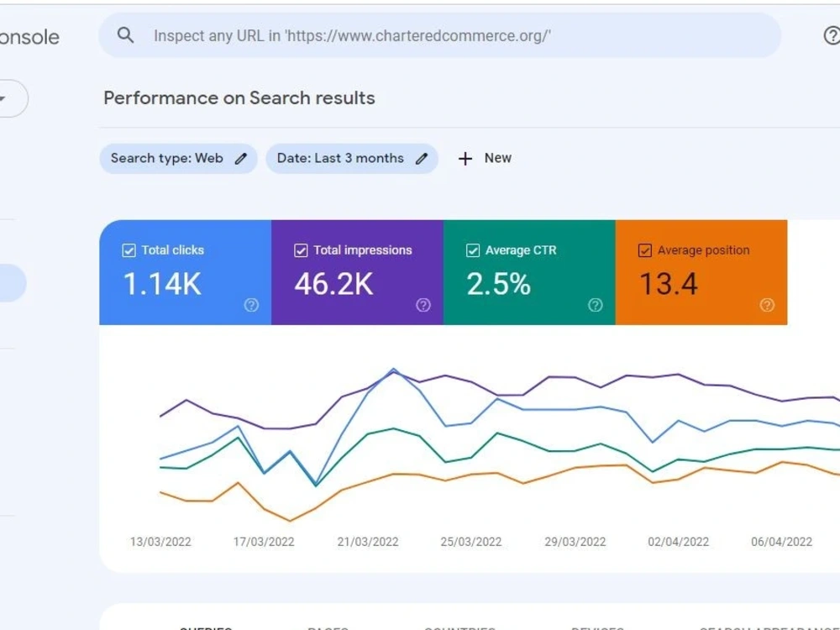
Task: Switch to the Countries tab
Action: (x=459, y=627)
